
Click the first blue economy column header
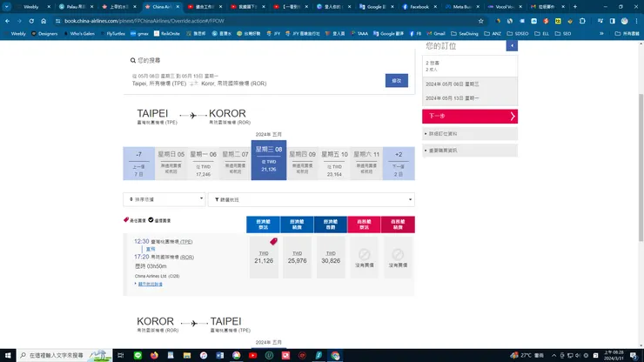[x=264, y=225]
